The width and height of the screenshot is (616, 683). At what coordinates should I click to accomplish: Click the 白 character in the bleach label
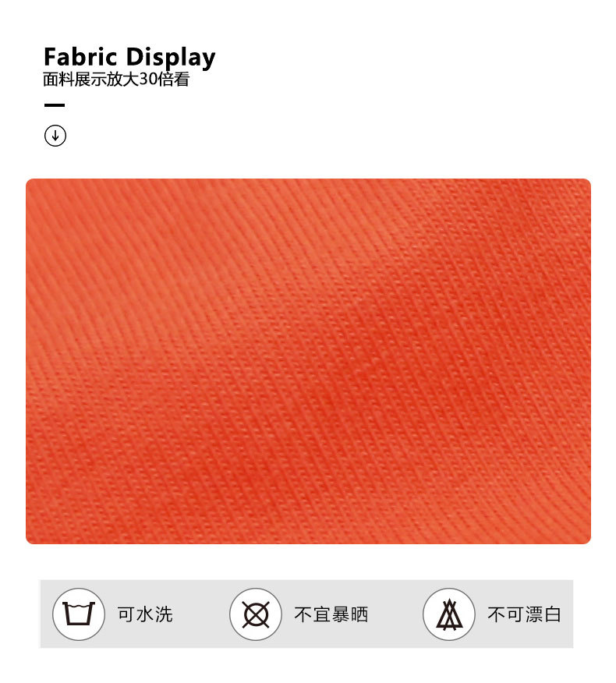(x=552, y=614)
